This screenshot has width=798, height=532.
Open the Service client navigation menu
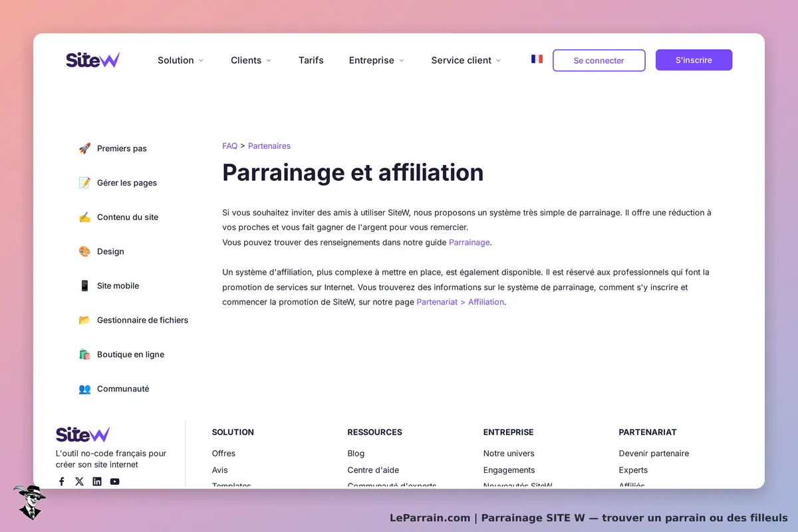coord(462,60)
